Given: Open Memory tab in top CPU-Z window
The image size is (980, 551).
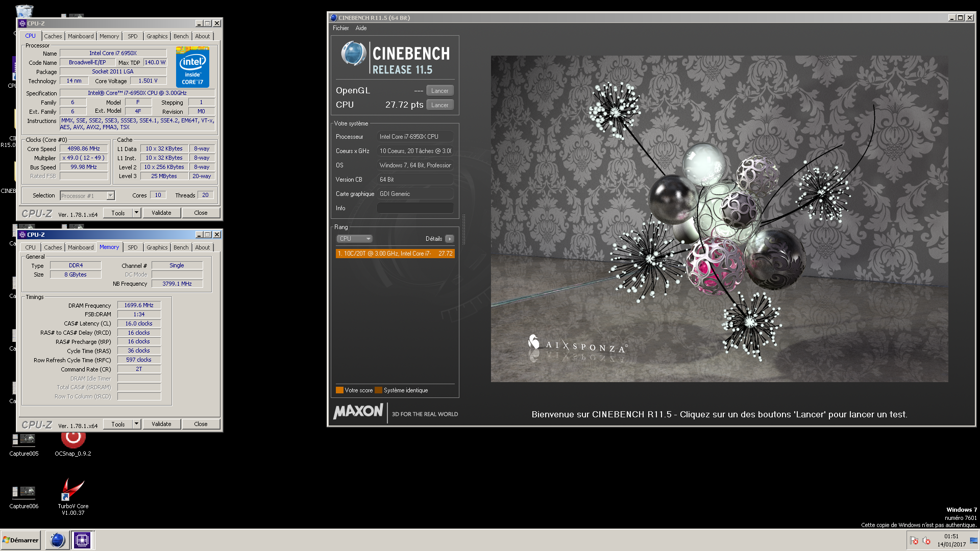Looking at the screenshot, I should tap(109, 36).
